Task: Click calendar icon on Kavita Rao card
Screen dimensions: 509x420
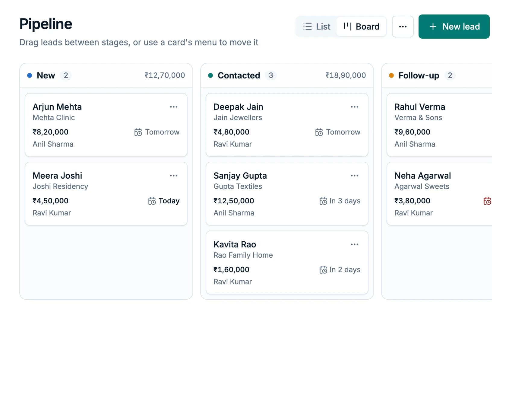Action: tap(323, 270)
